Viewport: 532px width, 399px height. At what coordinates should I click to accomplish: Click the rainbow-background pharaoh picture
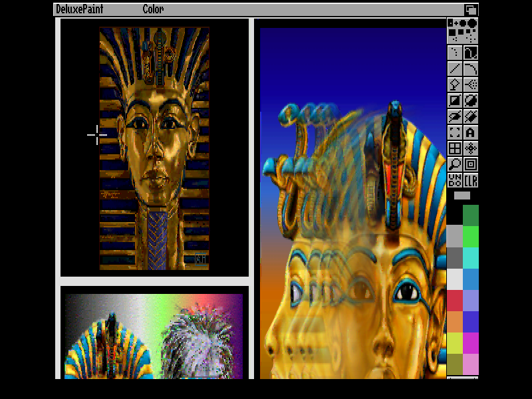click(x=154, y=336)
